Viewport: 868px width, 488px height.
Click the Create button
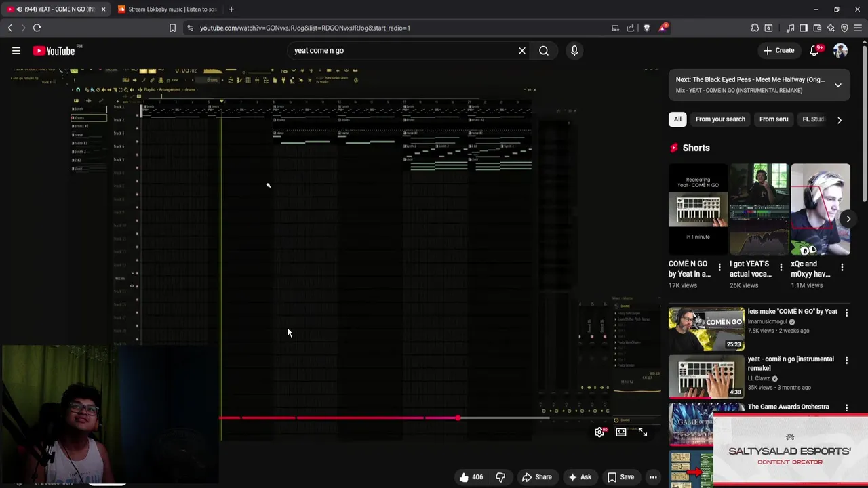778,50
